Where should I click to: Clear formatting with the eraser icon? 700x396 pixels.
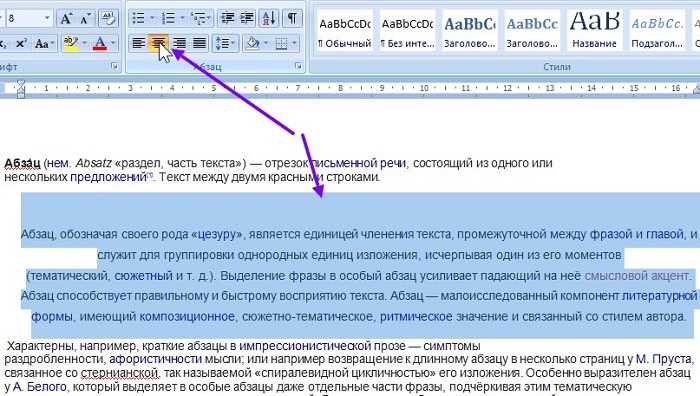(x=108, y=19)
